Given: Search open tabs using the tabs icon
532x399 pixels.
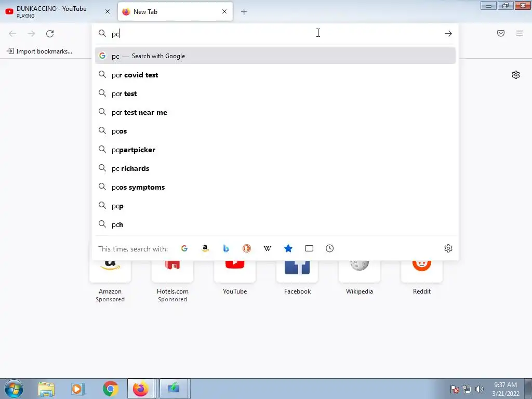Looking at the screenshot, I should (x=309, y=248).
